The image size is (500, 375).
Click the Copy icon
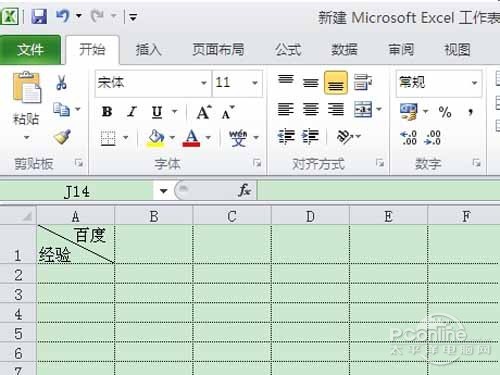(61, 109)
